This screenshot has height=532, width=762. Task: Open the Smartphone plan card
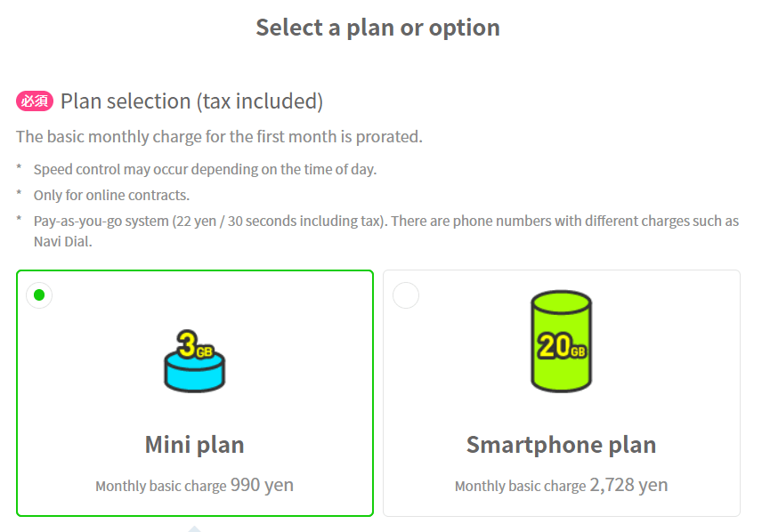point(561,391)
